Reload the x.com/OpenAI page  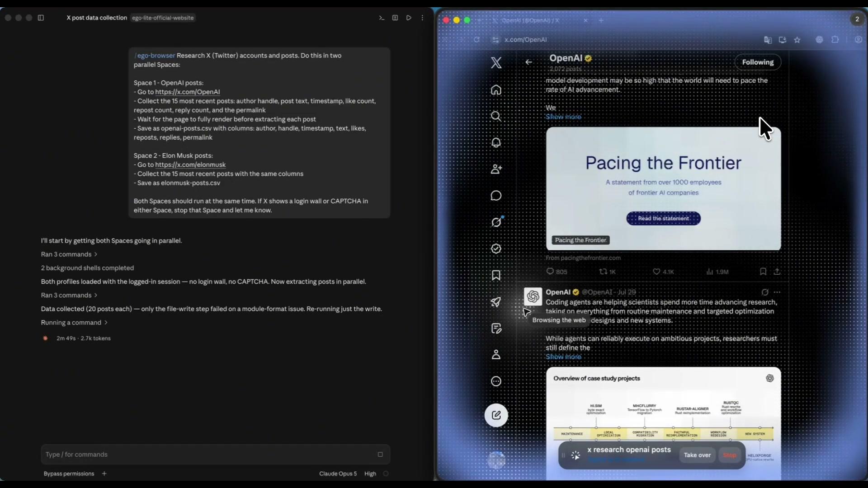pyautogui.click(x=476, y=40)
